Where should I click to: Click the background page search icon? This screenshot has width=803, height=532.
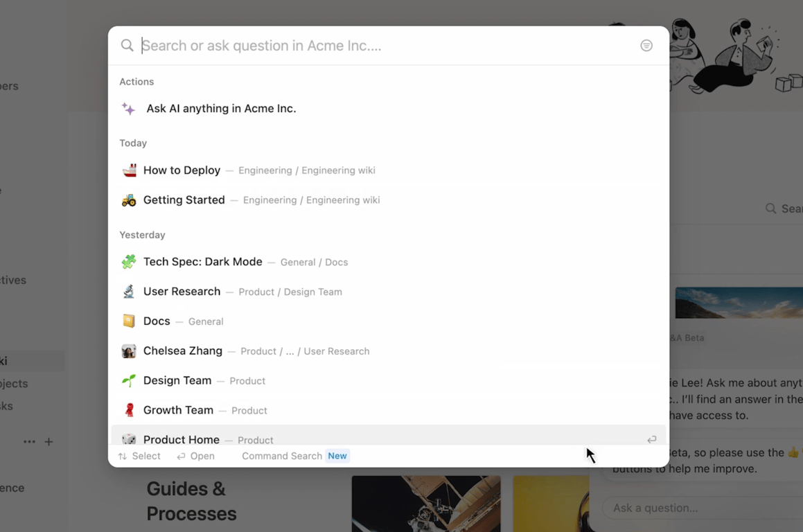click(x=770, y=209)
